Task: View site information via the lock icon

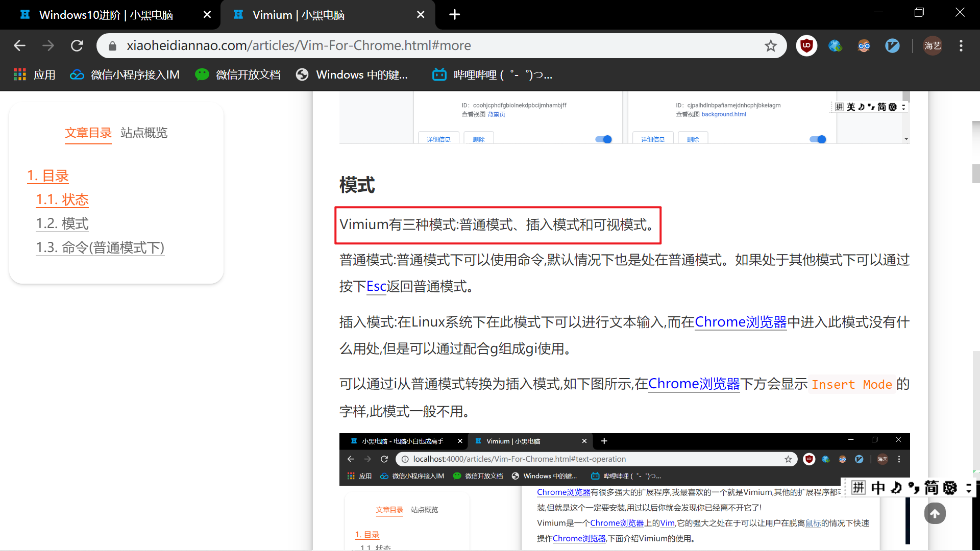Action: (113, 46)
